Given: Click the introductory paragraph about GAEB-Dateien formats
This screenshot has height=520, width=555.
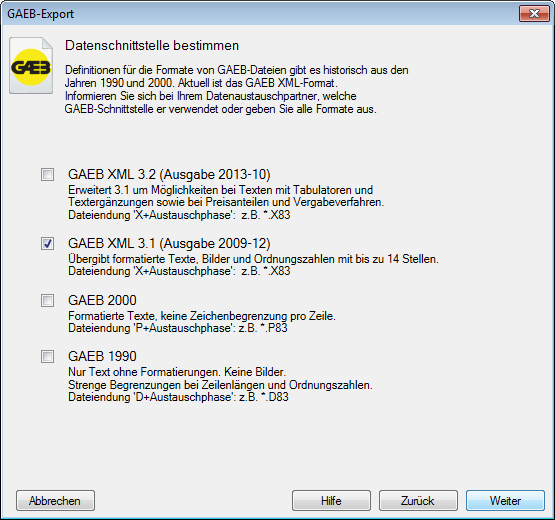Looking at the screenshot, I should click(236, 90).
